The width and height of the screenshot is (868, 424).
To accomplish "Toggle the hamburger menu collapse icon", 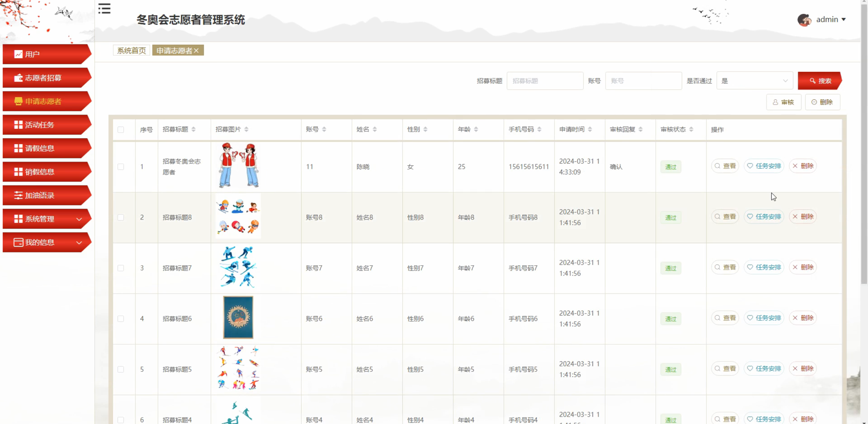I will coord(104,8).
